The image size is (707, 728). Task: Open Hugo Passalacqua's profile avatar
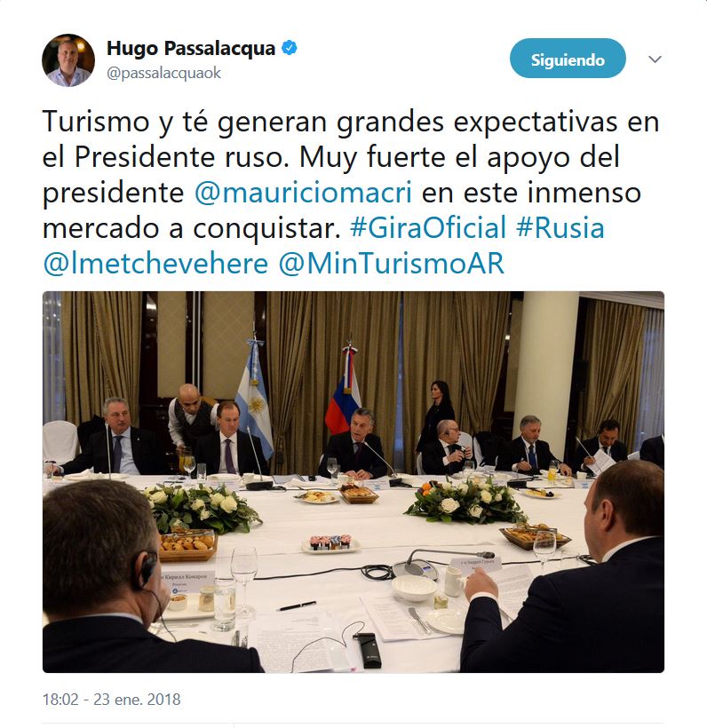(68, 59)
